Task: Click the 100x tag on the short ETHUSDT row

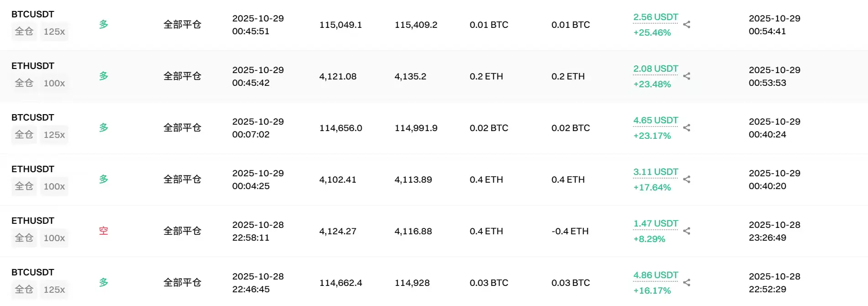Action: click(x=54, y=238)
